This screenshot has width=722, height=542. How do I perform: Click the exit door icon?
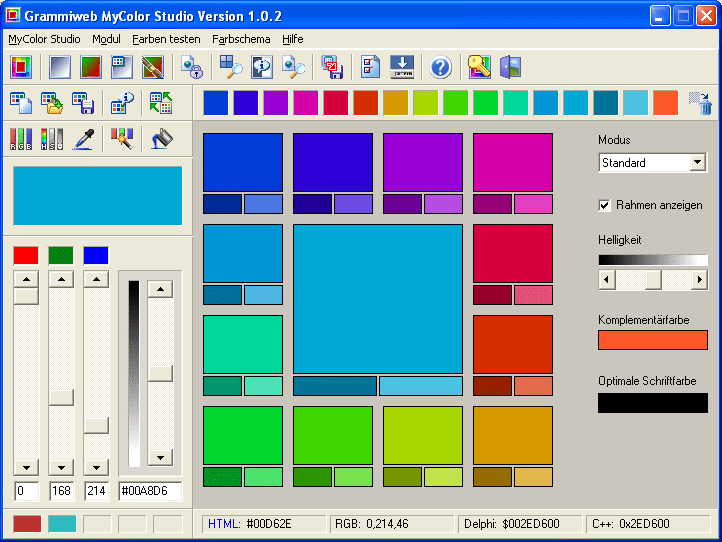(x=510, y=67)
